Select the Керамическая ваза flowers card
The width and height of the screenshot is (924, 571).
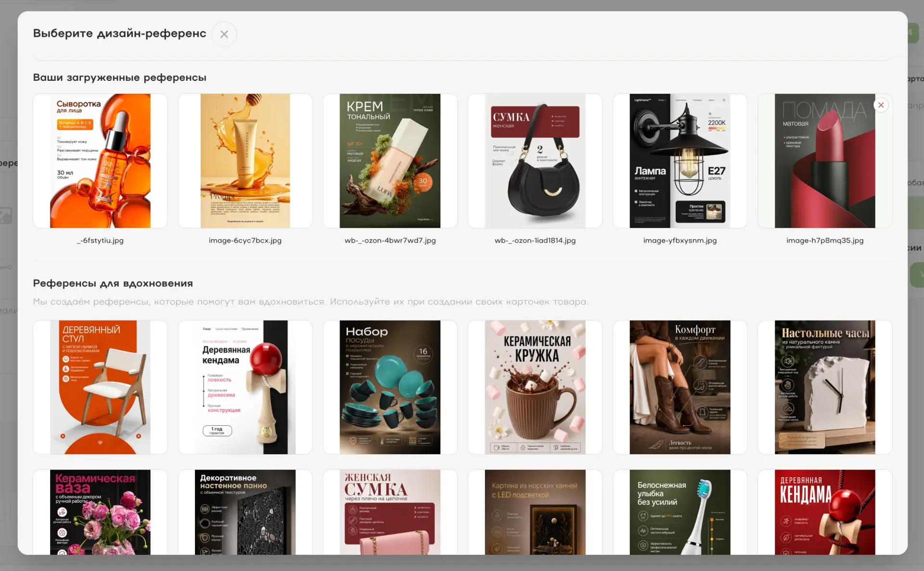[100, 512]
